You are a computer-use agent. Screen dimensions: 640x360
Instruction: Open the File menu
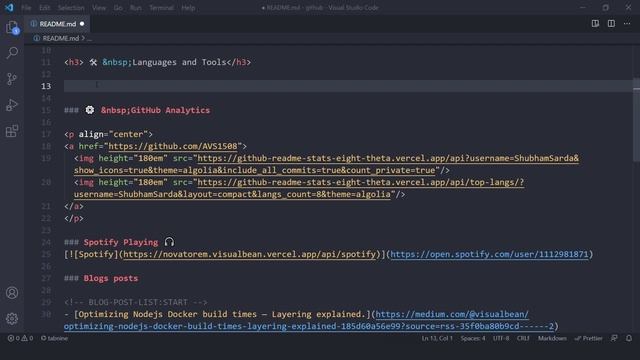click(26, 8)
